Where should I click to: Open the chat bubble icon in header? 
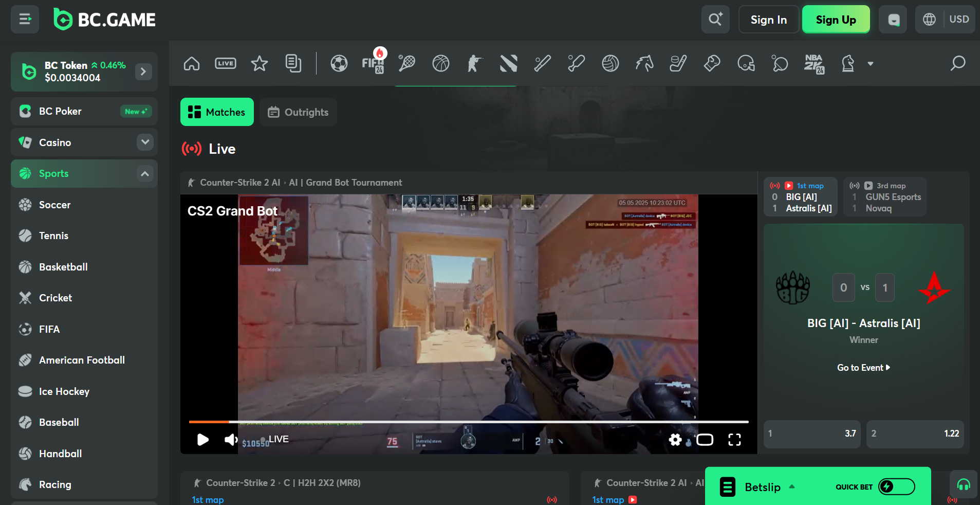[x=893, y=20]
